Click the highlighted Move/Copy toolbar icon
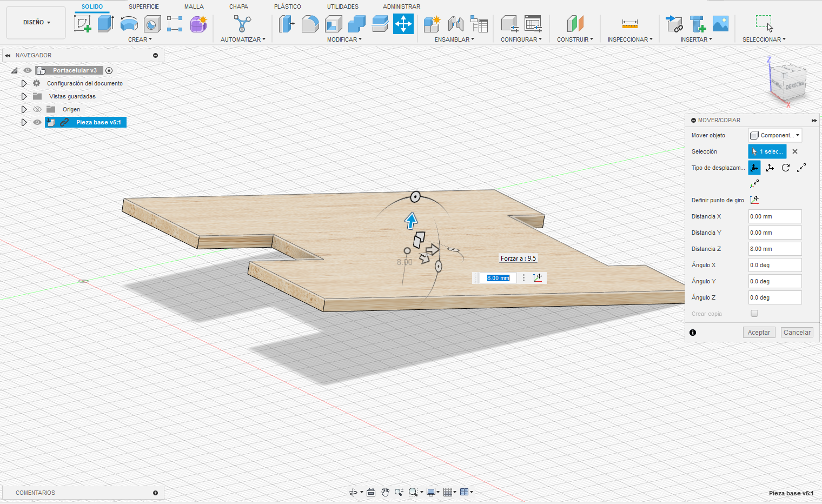Image resolution: width=822 pixels, height=504 pixels. coord(403,24)
